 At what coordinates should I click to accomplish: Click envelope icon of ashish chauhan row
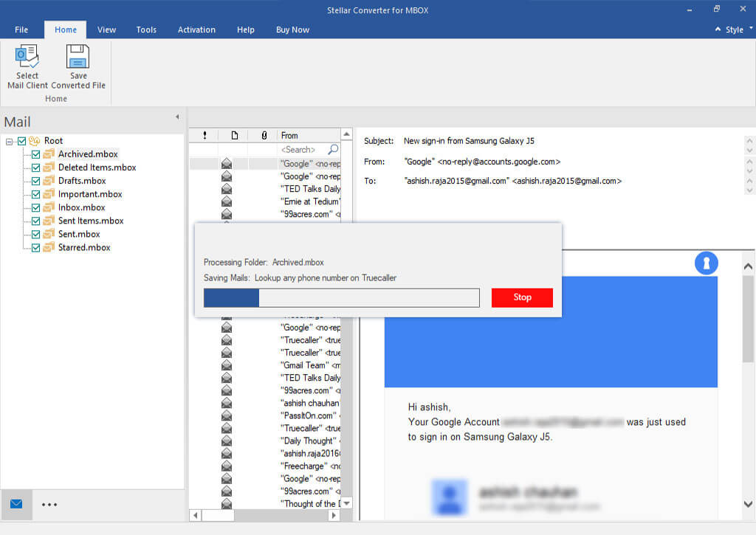[227, 403]
